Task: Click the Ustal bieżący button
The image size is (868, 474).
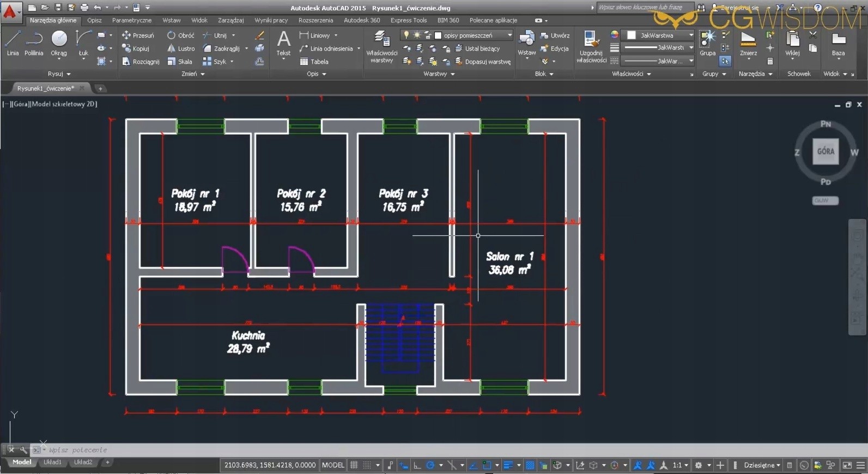Action: (x=478, y=48)
